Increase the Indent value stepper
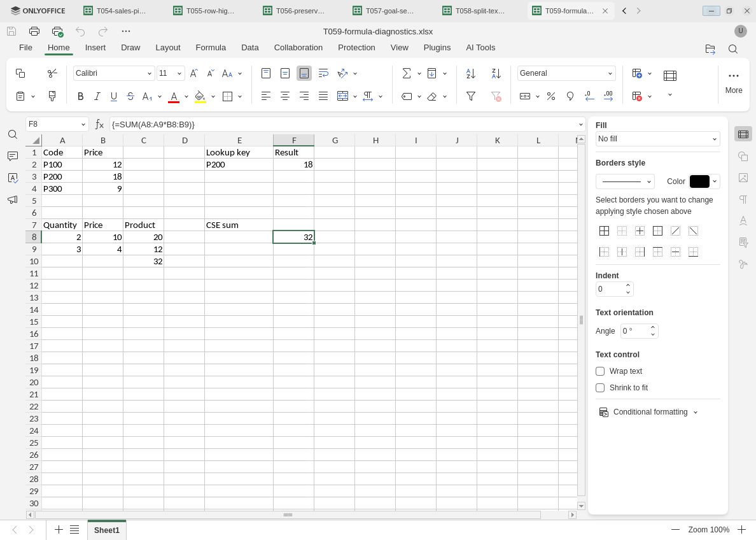The width and height of the screenshot is (756, 540). pos(627,286)
